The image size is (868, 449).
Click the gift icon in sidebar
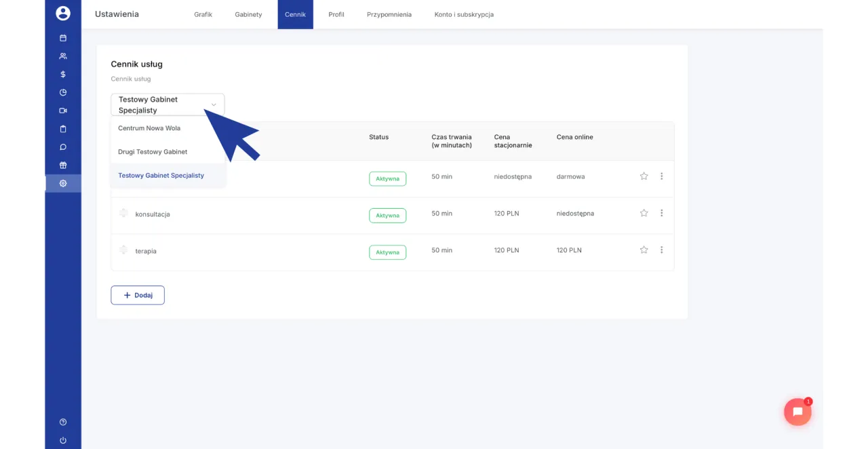click(63, 165)
